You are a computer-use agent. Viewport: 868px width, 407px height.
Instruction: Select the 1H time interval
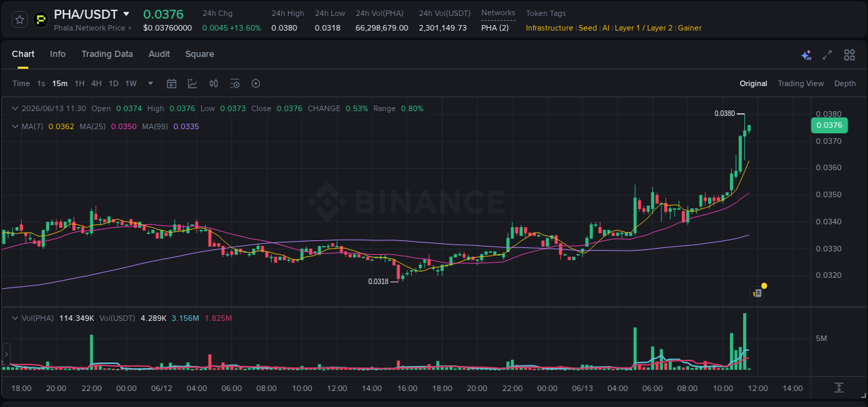(x=79, y=83)
